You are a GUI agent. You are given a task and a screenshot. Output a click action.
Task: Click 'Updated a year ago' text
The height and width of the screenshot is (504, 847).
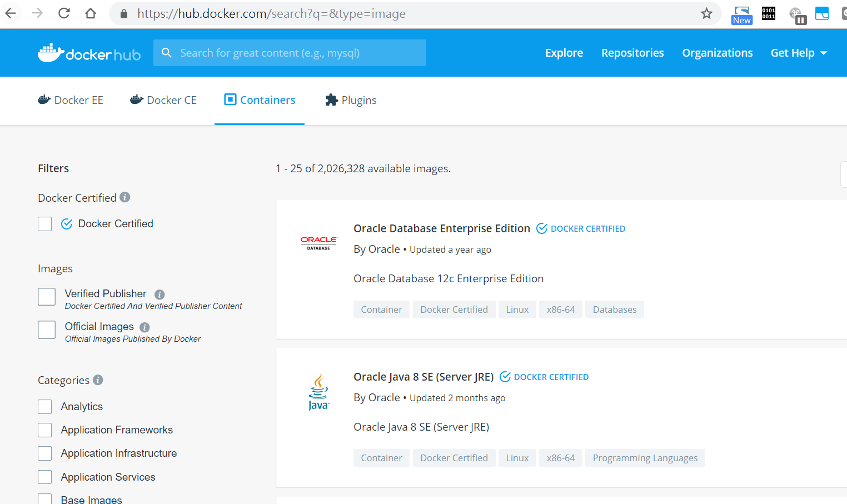[x=450, y=249]
